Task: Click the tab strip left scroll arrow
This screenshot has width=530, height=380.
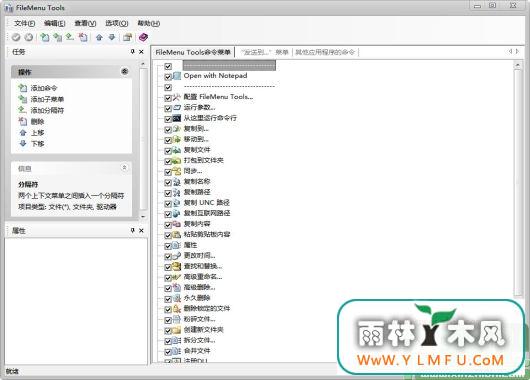Action: tap(510, 51)
